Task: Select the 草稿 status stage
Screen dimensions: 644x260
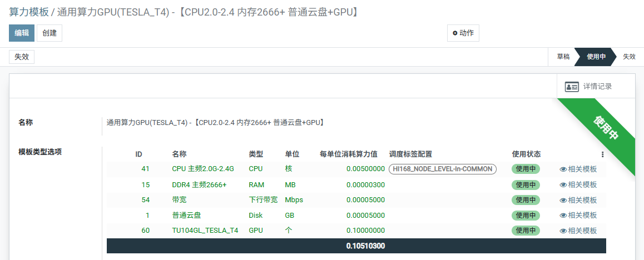Action: 563,57
